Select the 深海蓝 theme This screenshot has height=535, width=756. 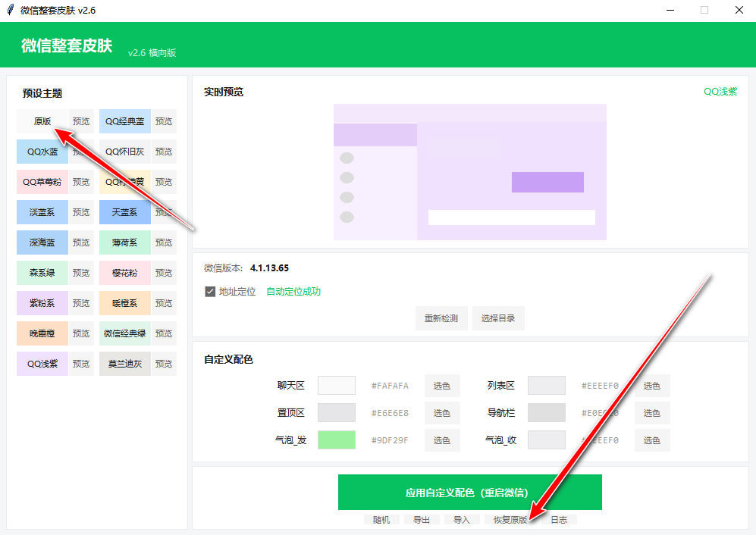pos(42,242)
